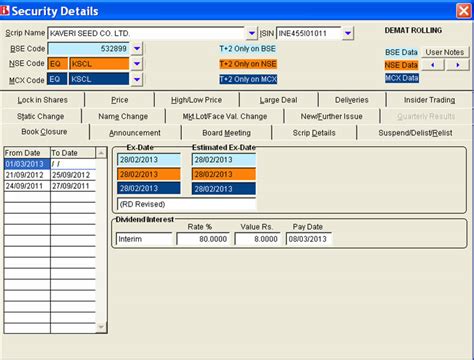Click the date list scroll down arrow
Viewport: 474px width, 360px height.
coord(101,327)
